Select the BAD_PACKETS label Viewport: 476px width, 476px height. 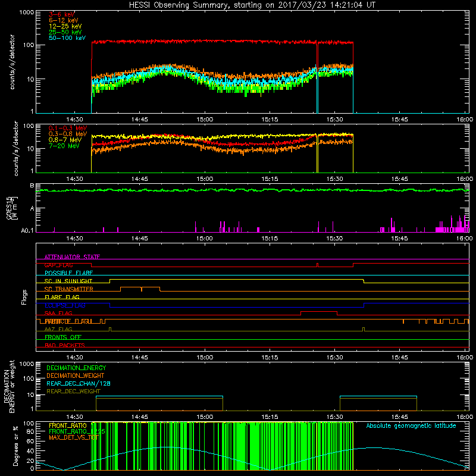point(65,346)
